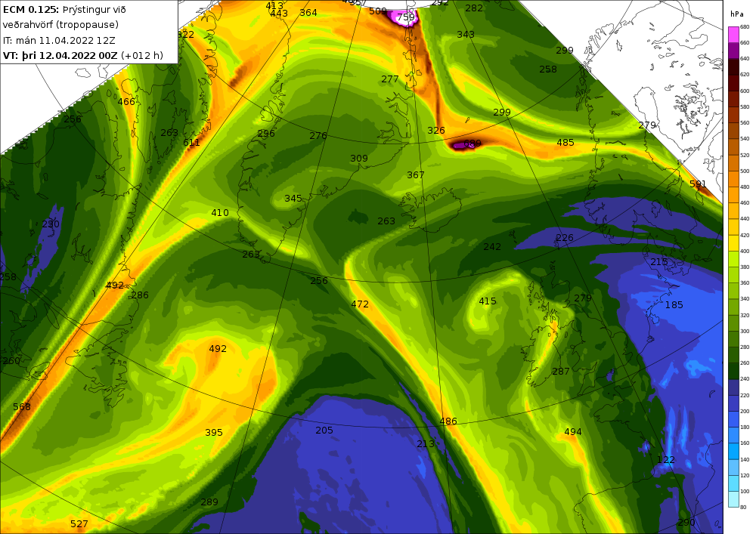Viewport: 756px width, 534px height.
Task: Click the '591' value near right edge
Action: coord(698,184)
